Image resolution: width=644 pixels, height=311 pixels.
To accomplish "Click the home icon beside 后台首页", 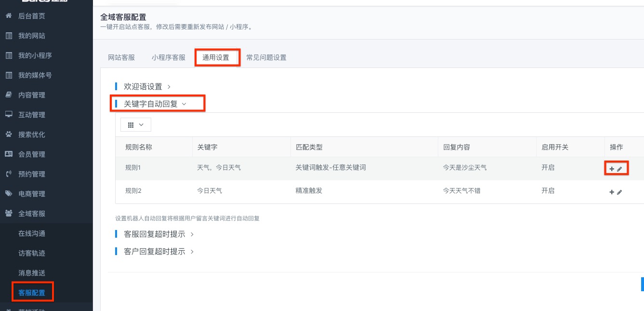I will 8,16.
